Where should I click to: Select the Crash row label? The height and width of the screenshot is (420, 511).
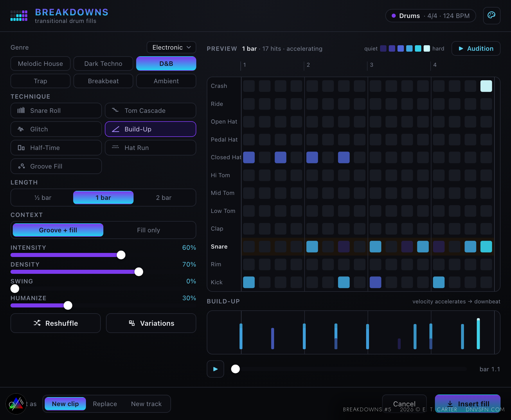coord(219,86)
